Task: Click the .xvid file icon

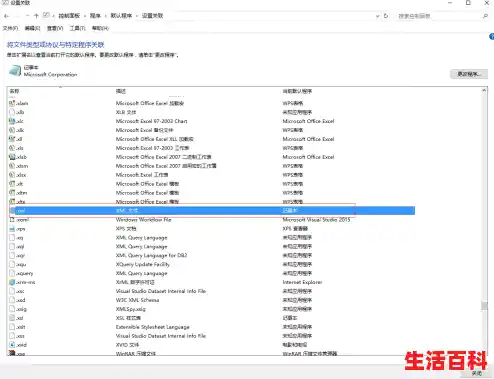Action: [12, 345]
